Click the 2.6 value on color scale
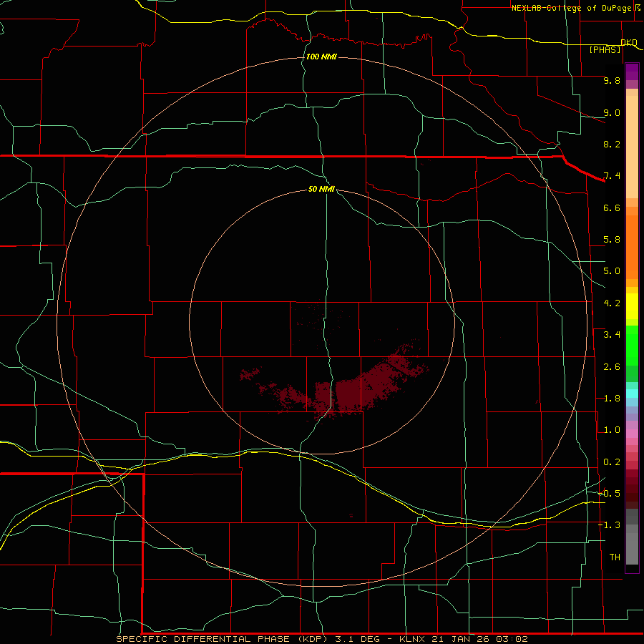 612,367
